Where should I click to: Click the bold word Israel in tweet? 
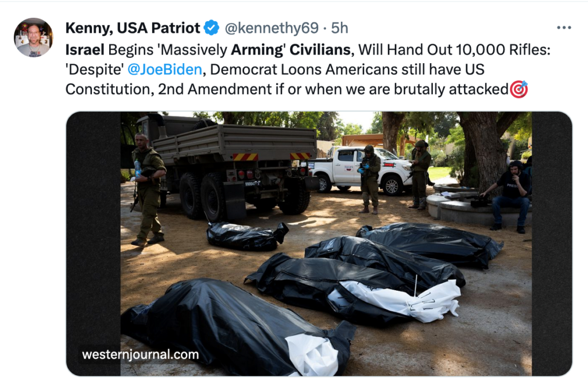[85, 49]
